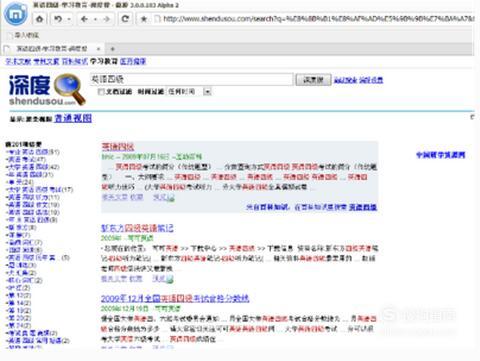This screenshot has height=361, width=480.
Task: Bookmark this page using the star icon
Action: click(144, 19)
